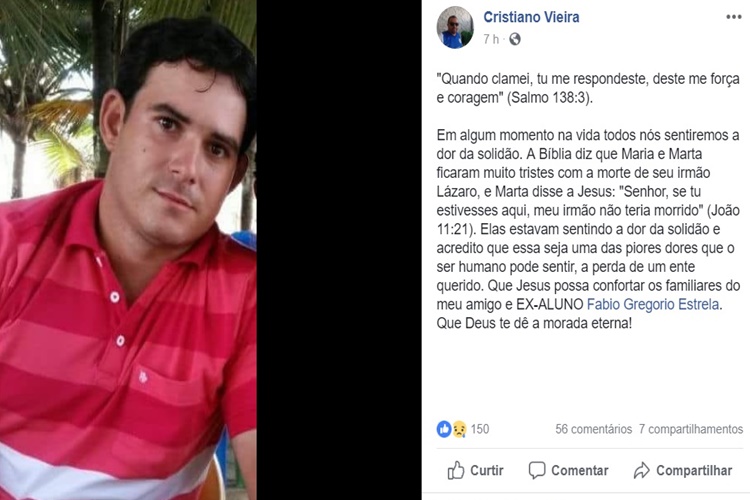Open the three-dot post options menu

pyautogui.click(x=733, y=17)
